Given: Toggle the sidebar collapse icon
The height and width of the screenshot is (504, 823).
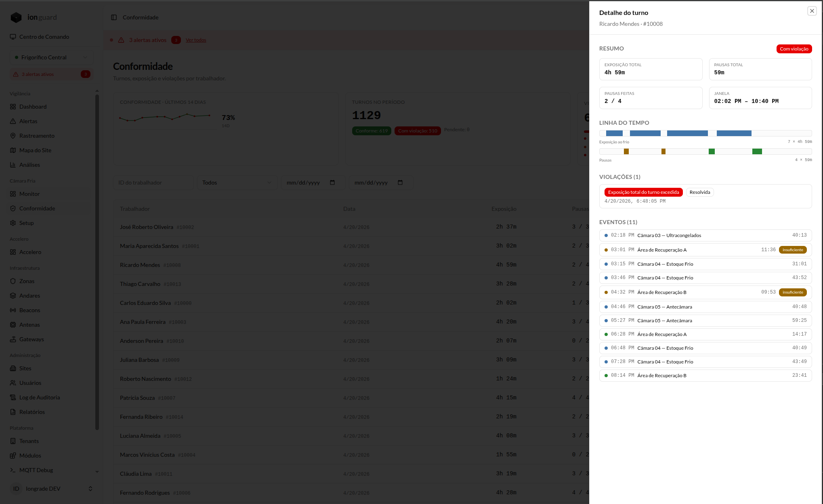Looking at the screenshot, I should tap(114, 17).
